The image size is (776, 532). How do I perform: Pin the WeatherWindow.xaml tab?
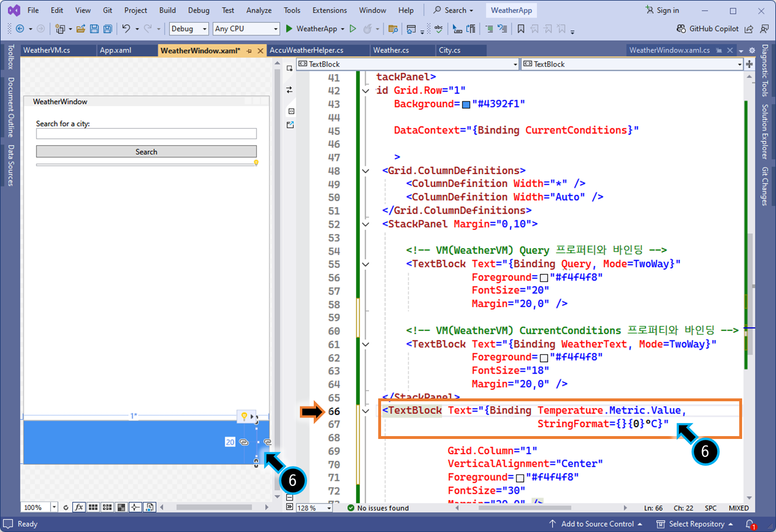(249, 51)
